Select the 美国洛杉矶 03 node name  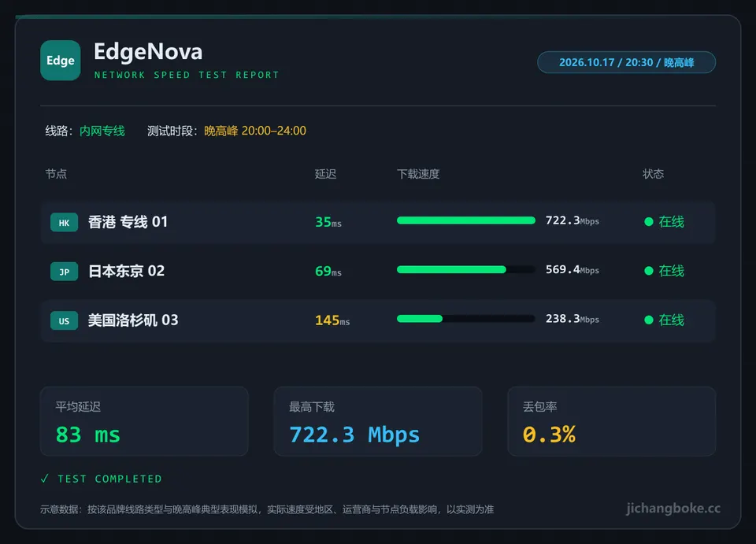pyautogui.click(x=133, y=320)
